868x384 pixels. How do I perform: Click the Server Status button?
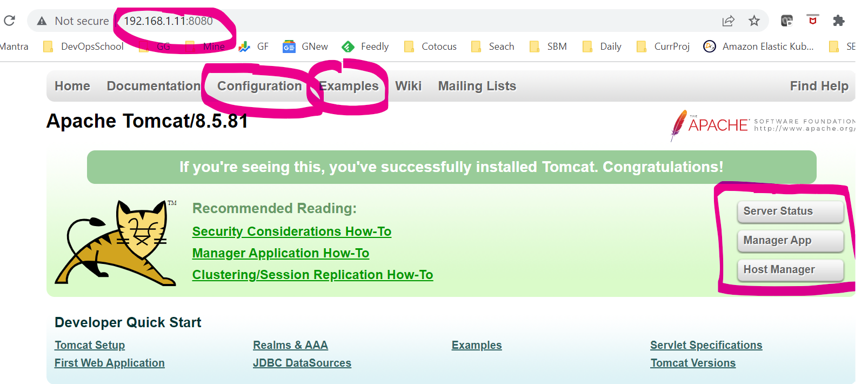[x=790, y=211]
